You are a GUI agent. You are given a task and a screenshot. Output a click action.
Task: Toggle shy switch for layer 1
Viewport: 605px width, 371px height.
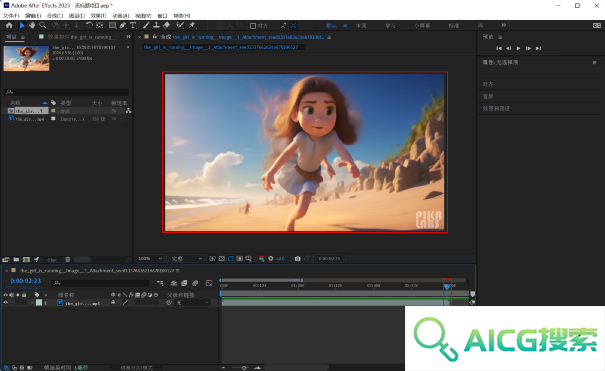(113, 303)
